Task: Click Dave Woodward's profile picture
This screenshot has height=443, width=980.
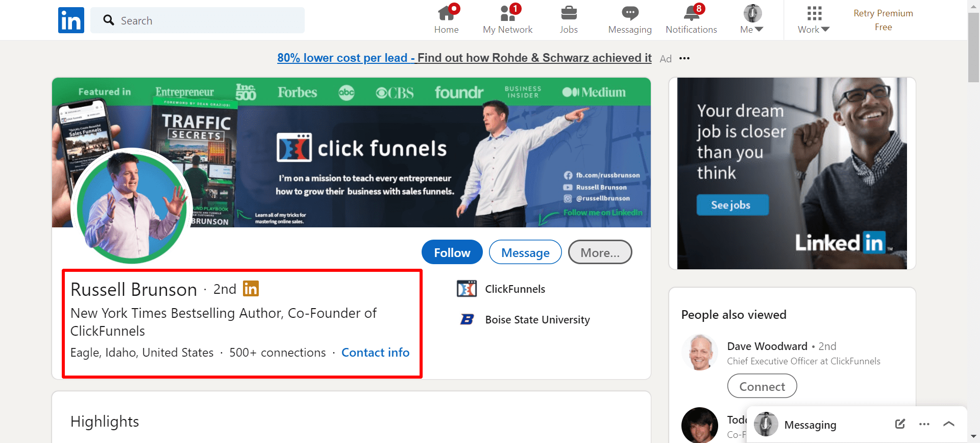Action: [x=700, y=352]
